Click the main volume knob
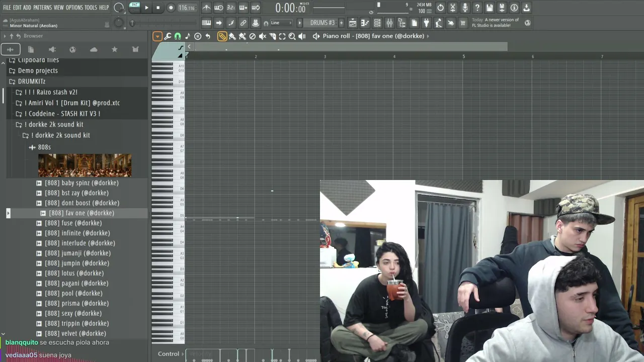 pyautogui.click(x=119, y=8)
